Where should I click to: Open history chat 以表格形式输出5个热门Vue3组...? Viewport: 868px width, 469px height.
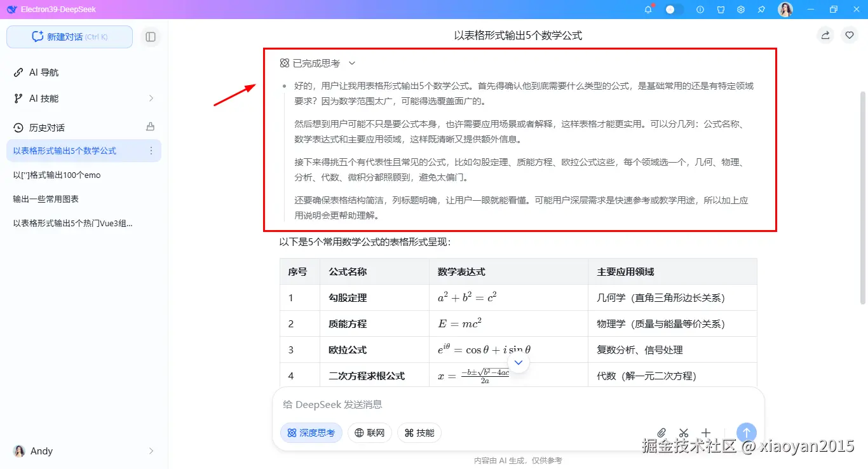coord(84,223)
